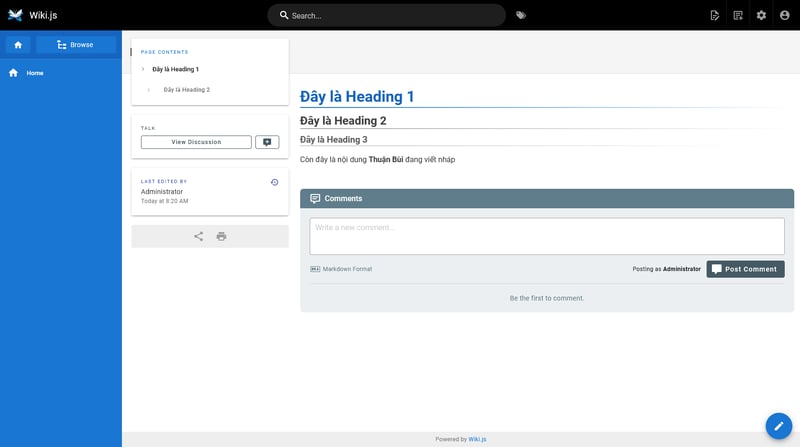
Task: Click the floating edit pencil button
Action: pyautogui.click(x=778, y=425)
